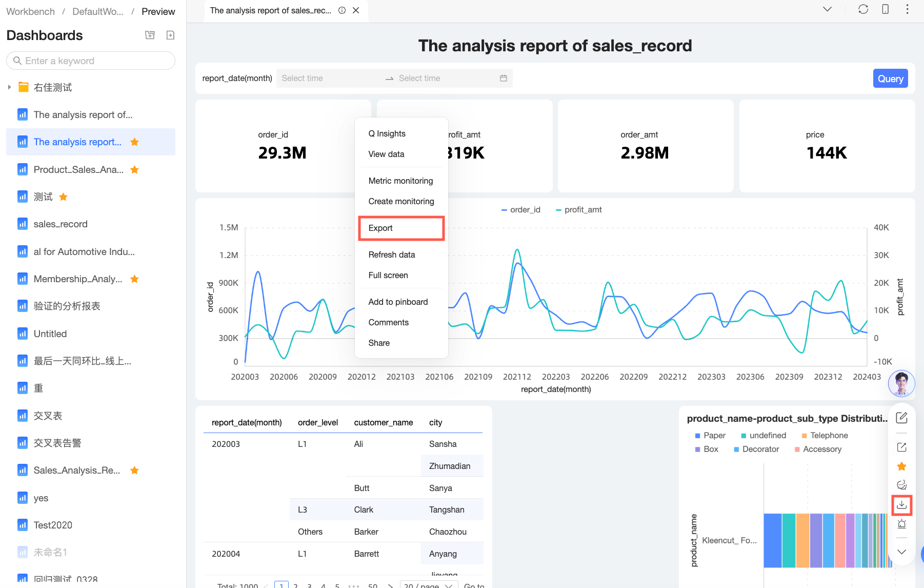Expand the 右佳测试 folder
This screenshot has height=588, width=924.
point(9,87)
